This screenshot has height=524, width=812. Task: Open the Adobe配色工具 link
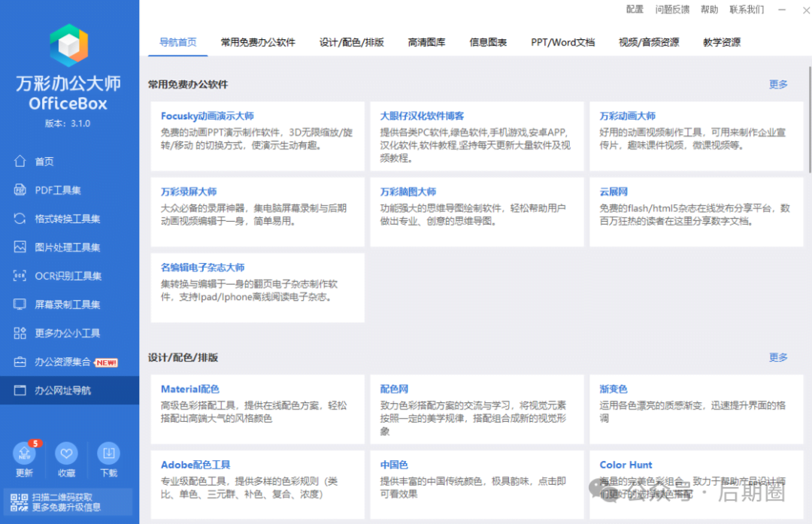pyautogui.click(x=195, y=465)
